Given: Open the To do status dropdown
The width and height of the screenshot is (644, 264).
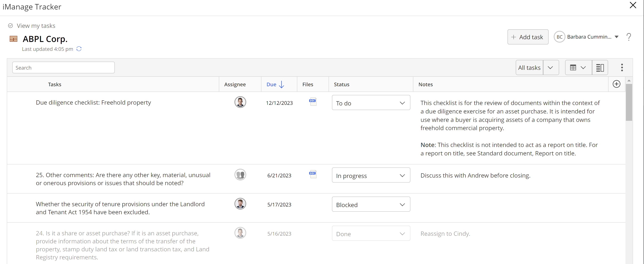Looking at the screenshot, I should click(x=371, y=103).
